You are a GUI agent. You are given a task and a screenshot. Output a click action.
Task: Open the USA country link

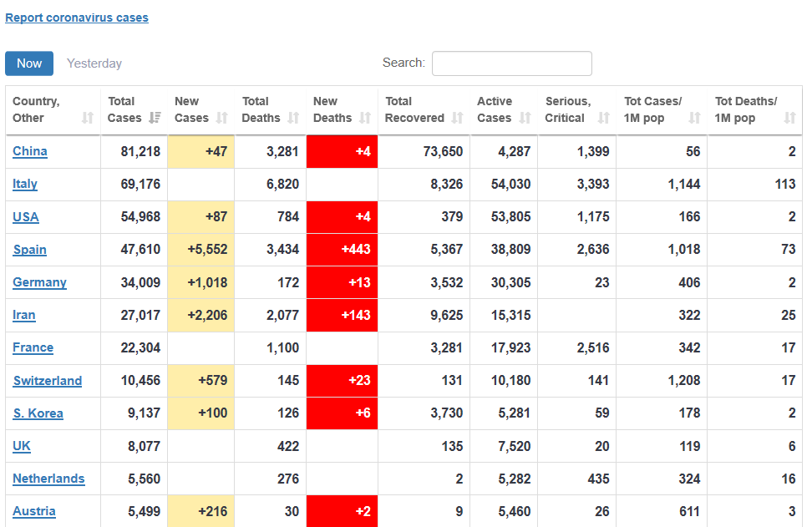pyautogui.click(x=26, y=216)
